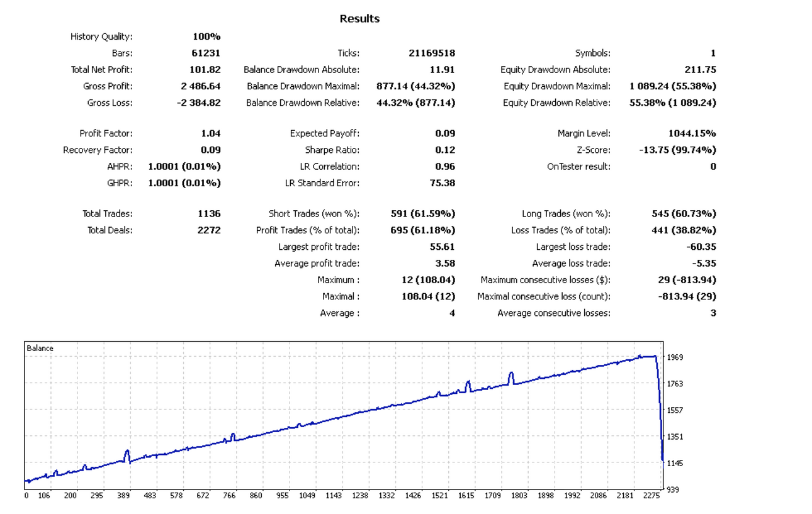Click Maximum consecutive losses value 29 (-813.94)

(x=687, y=280)
